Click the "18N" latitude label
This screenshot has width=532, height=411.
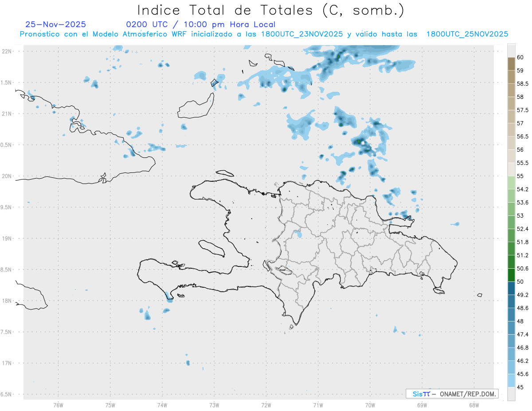pos(7,301)
